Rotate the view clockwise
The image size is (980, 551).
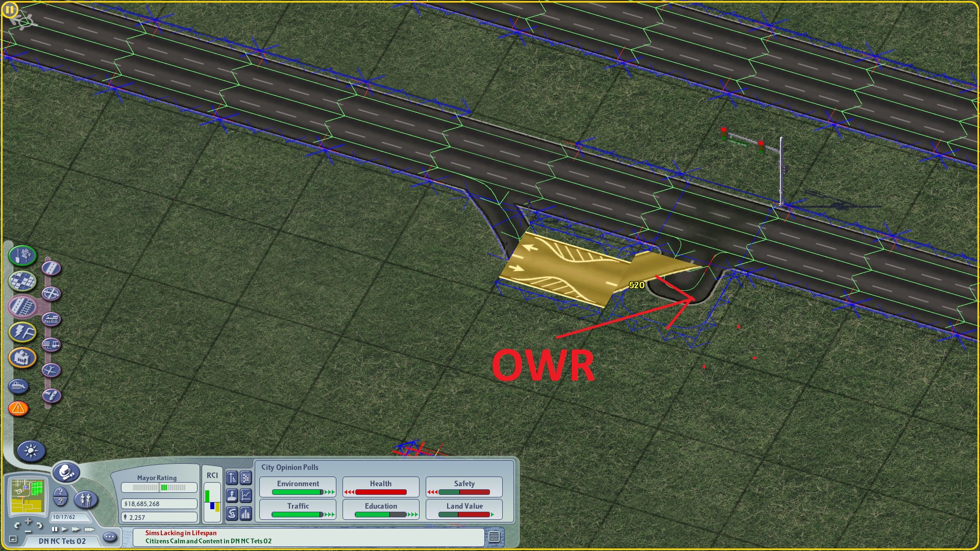point(40,525)
